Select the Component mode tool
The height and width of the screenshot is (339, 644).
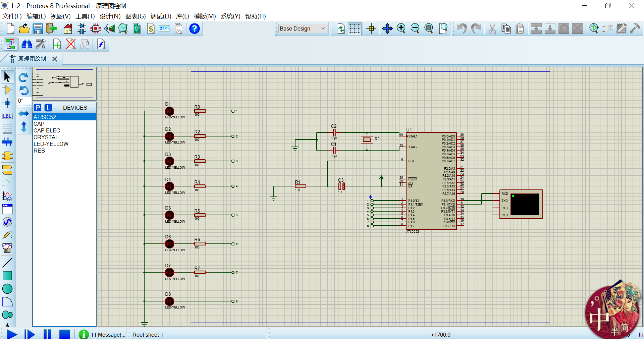7,90
